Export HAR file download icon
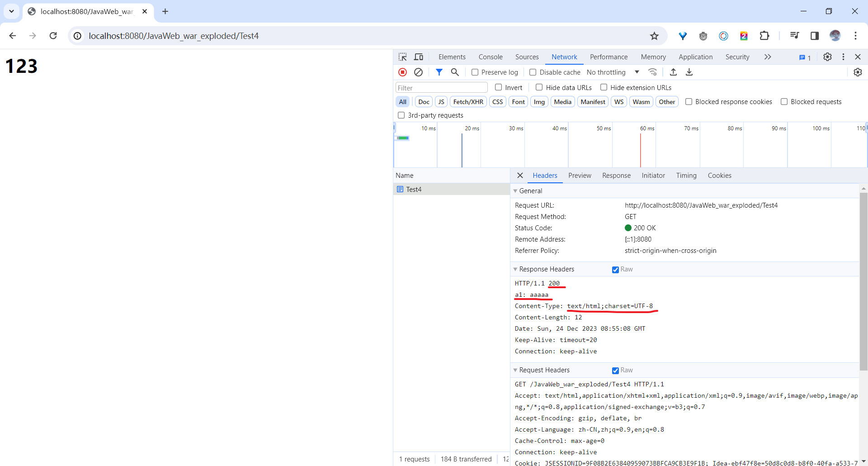 point(689,72)
